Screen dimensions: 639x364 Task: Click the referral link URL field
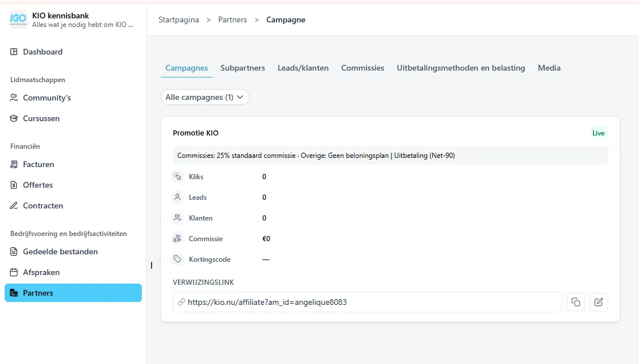click(367, 302)
